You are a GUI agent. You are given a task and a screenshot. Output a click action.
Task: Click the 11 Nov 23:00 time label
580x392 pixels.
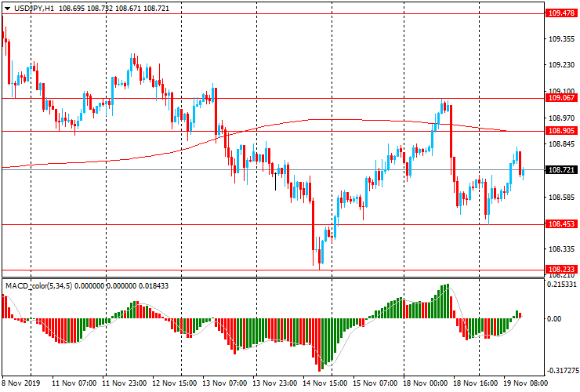point(125,383)
